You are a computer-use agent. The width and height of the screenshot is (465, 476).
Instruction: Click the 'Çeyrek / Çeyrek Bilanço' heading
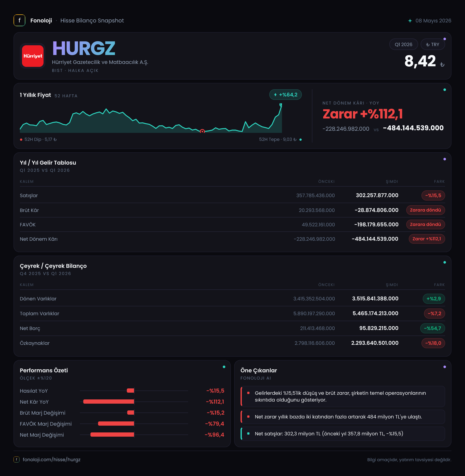[x=53, y=266]
